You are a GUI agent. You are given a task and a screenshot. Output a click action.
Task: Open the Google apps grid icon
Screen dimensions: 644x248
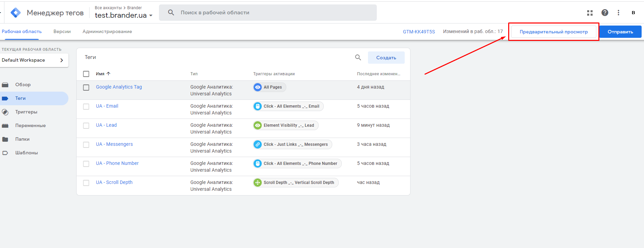pyautogui.click(x=590, y=13)
